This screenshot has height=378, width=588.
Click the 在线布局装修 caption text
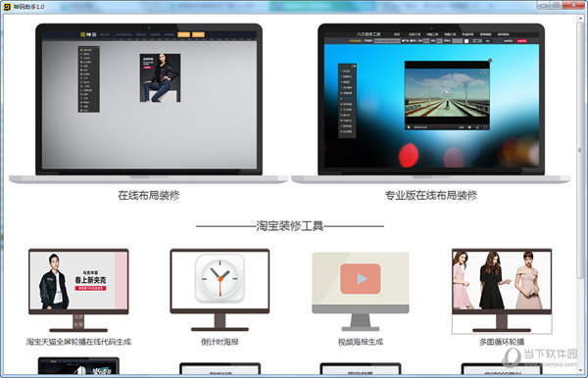(149, 195)
